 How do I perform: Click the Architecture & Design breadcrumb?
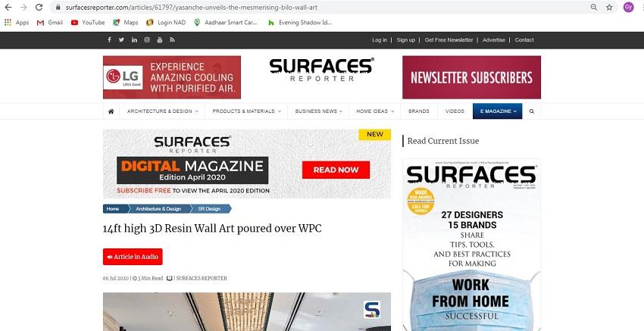point(158,208)
